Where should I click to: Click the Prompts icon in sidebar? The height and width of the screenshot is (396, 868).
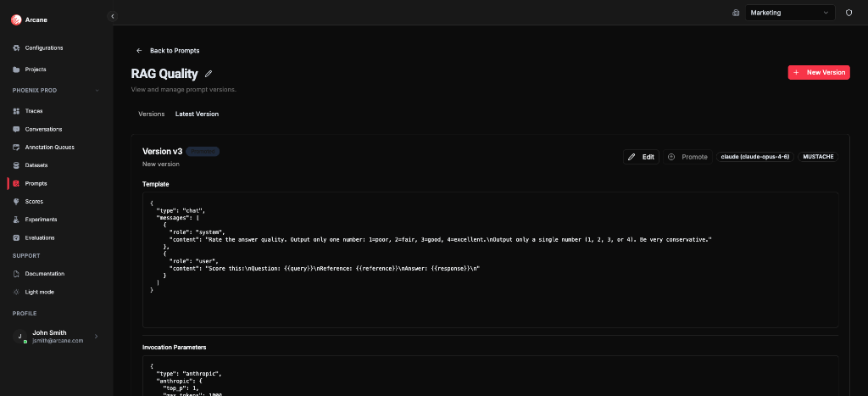pos(17,184)
